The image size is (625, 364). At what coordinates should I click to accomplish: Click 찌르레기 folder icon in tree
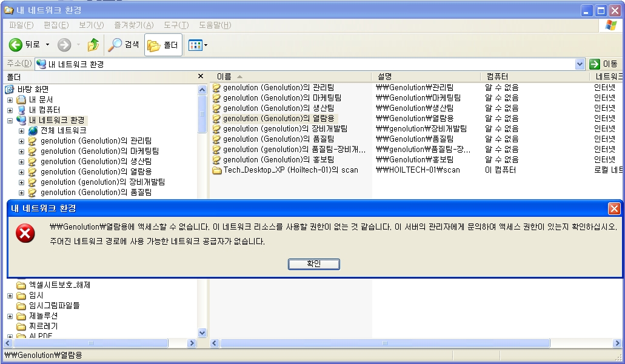[21, 327]
